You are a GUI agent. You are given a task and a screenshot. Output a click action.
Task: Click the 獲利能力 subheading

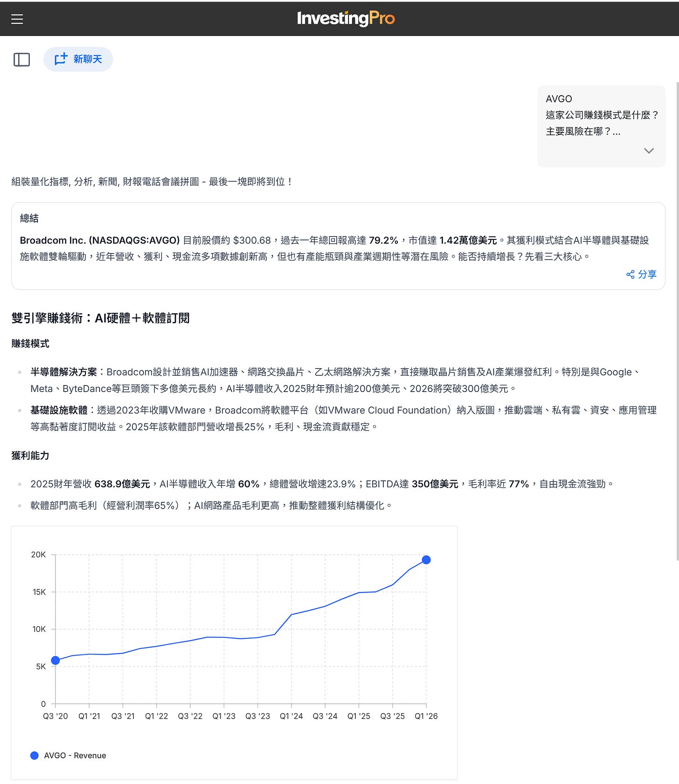[30, 456]
